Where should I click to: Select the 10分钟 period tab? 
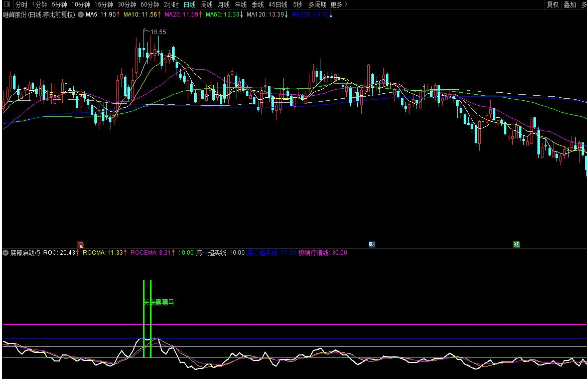click(81, 4)
